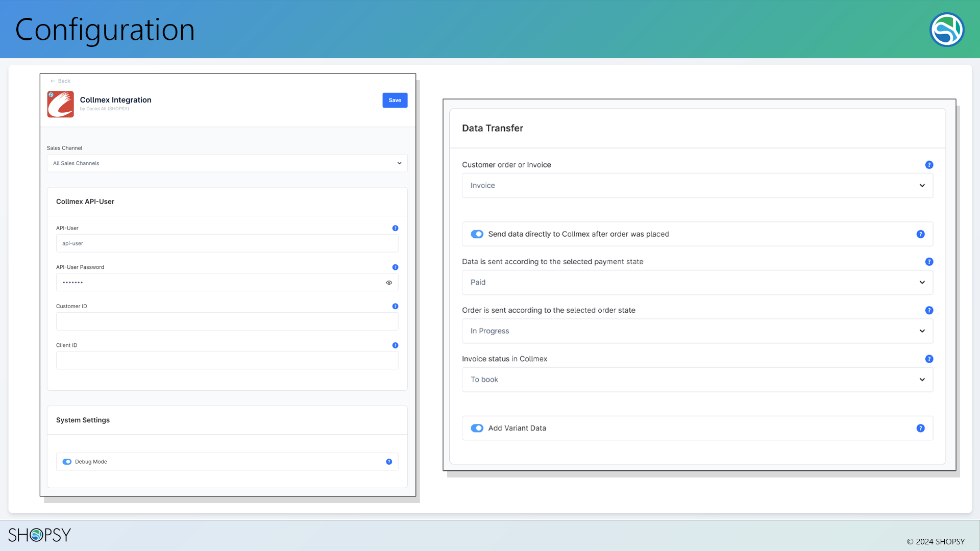Open help icon next to API-User field
Screen dimensions: 980x551
click(395, 228)
